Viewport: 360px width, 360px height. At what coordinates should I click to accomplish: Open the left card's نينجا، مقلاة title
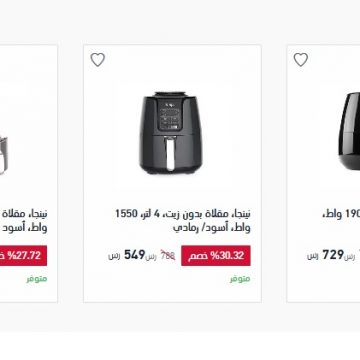pos(26,214)
